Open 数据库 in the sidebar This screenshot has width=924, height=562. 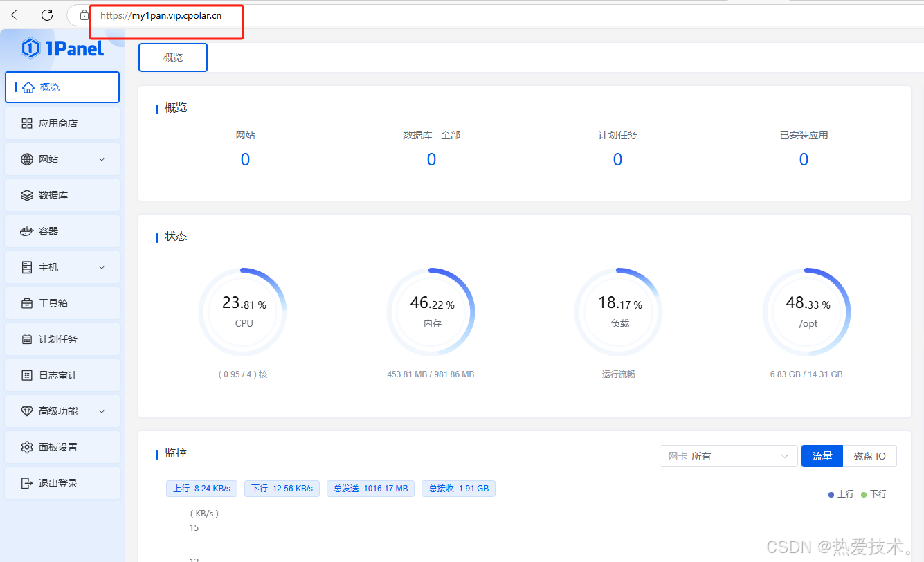coord(62,195)
